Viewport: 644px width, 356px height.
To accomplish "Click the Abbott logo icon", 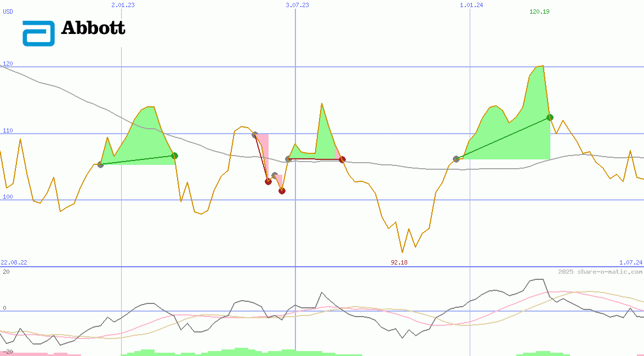I will pyautogui.click(x=38, y=33).
